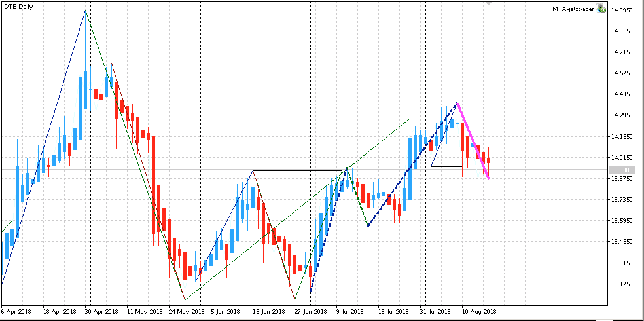Click the 14.0150 price axis label

622,158
